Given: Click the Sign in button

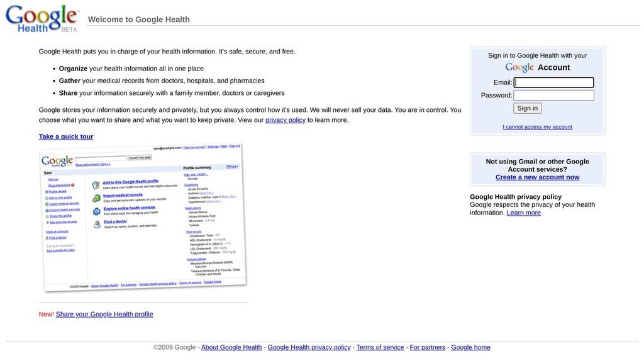Looking at the screenshot, I should [x=528, y=108].
